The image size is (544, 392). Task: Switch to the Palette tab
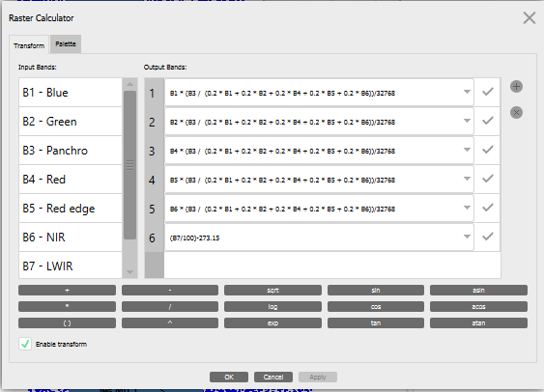pyautogui.click(x=66, y=44)
